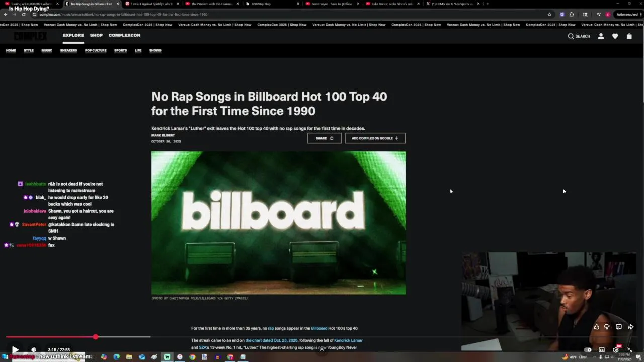The width and height of the screenshot is (644, 362).
Task: Click the YouTube play button
Action: [x=15, y=350]
